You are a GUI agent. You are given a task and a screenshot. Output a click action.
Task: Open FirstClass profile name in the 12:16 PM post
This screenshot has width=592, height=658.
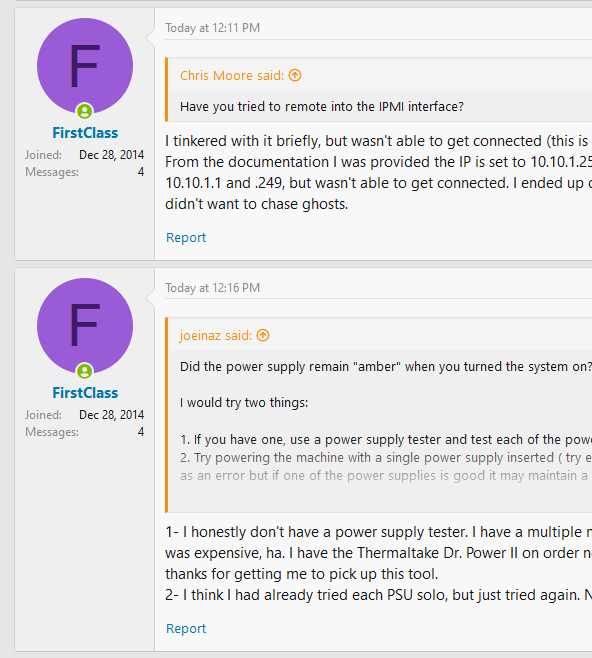click(x=85, y=393)
